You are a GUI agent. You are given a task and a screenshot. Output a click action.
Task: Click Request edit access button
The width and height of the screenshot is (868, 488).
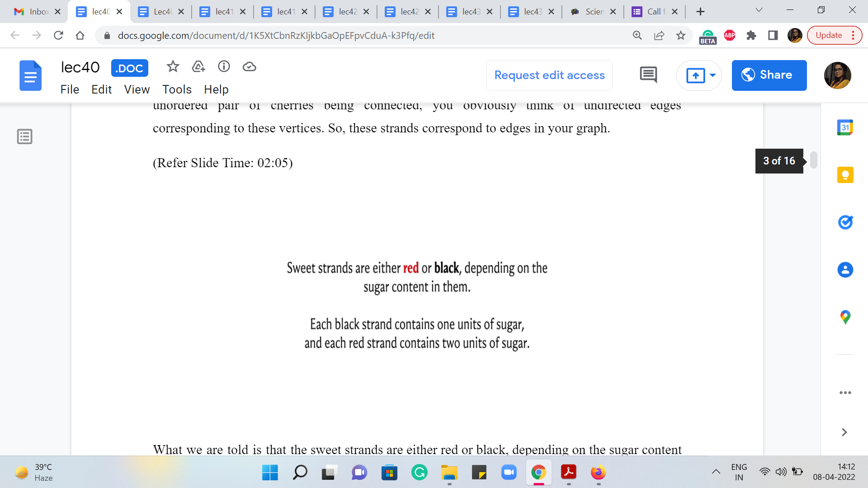[549, 75]
